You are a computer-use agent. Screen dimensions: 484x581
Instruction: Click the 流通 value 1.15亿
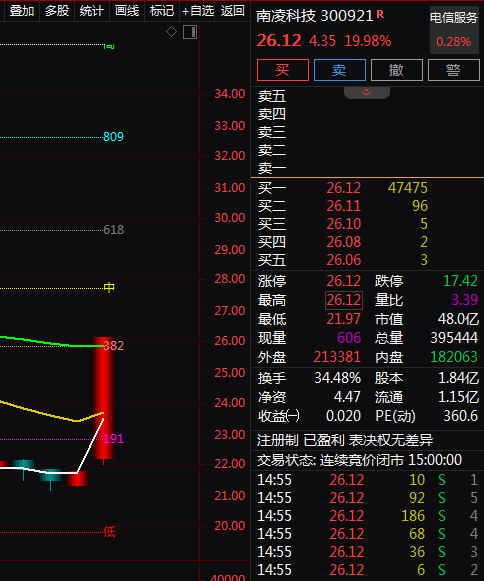coord(458,397)
